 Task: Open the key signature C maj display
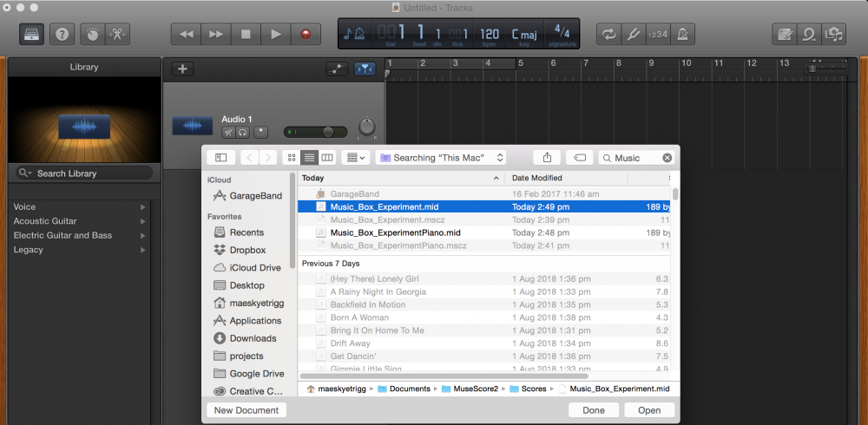point(523,36)
